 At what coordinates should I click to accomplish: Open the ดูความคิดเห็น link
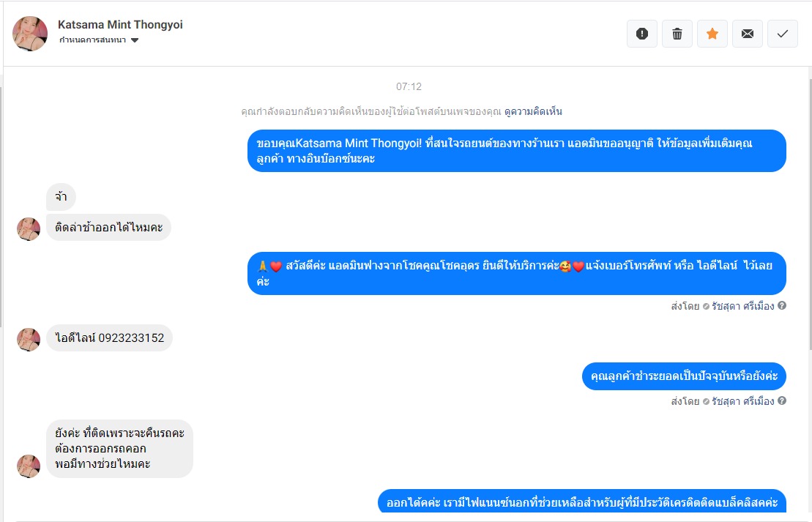click(x=533, y=111)
